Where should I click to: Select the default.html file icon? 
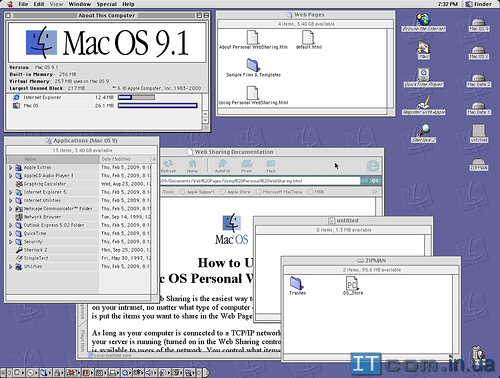coord(308,40)
